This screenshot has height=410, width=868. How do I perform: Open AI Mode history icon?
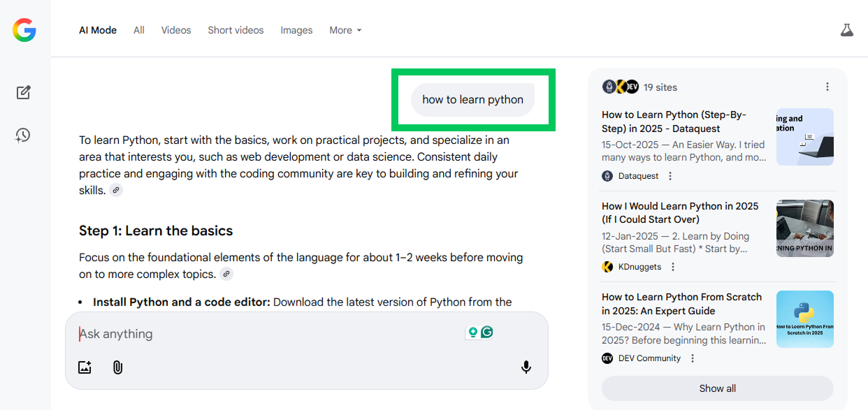click(24, 136)
